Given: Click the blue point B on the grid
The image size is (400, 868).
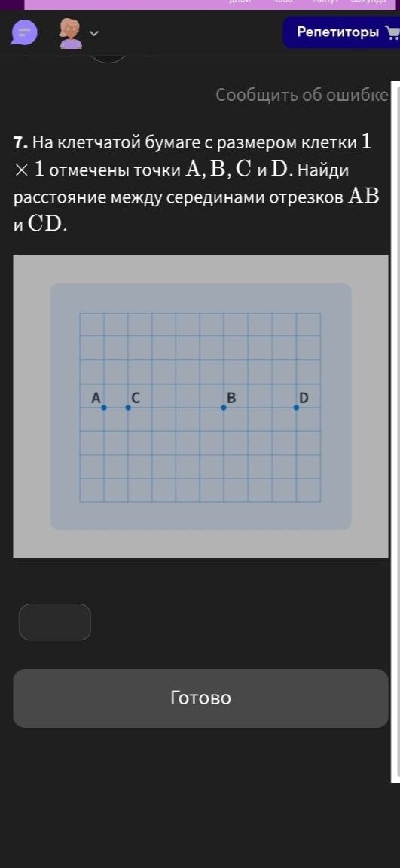Looking at the screenshot, I should pos(224,408).
